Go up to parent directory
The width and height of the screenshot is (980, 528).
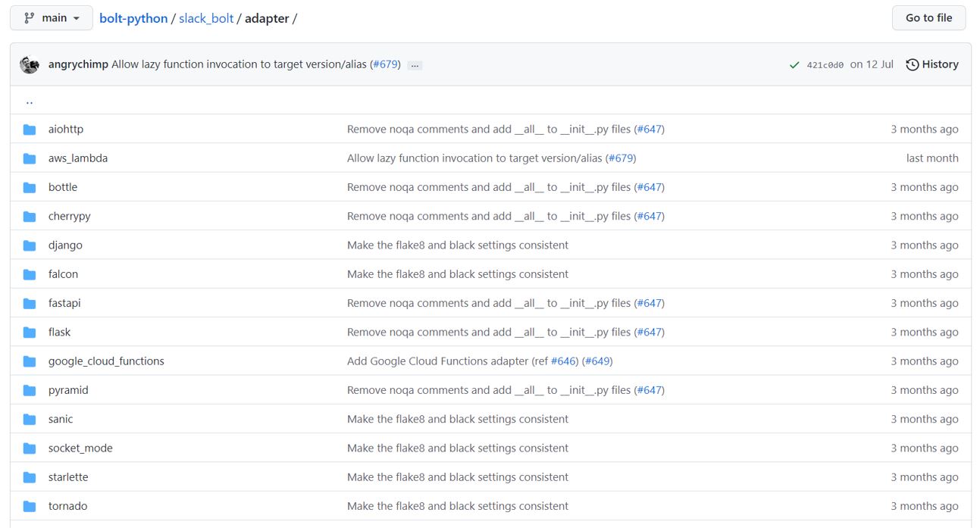click(30, 101)
